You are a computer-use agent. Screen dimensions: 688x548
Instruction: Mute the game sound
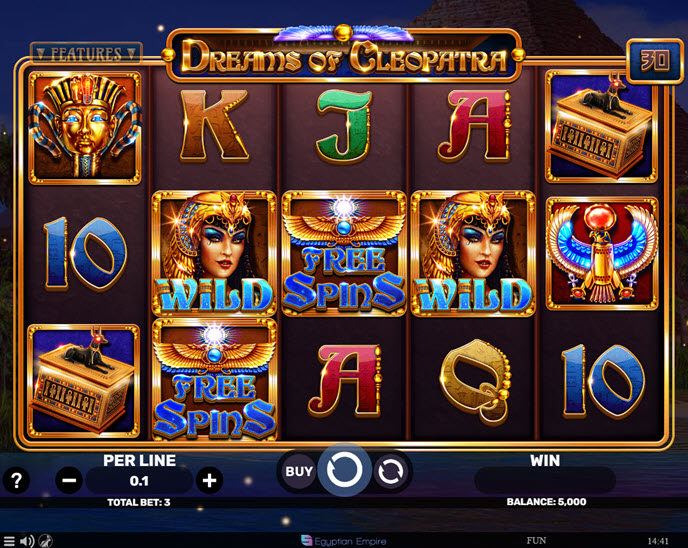click(x=27, y=541)
